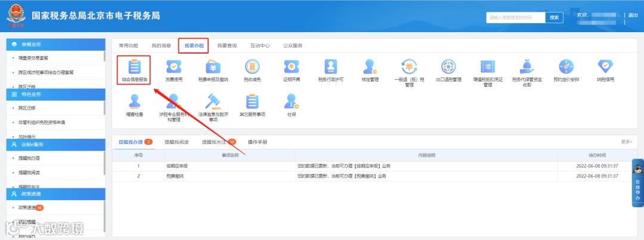This screenshot has width=644, height=240.
Task: Open 稽查检查 person icon
Action: coord(134,101)
